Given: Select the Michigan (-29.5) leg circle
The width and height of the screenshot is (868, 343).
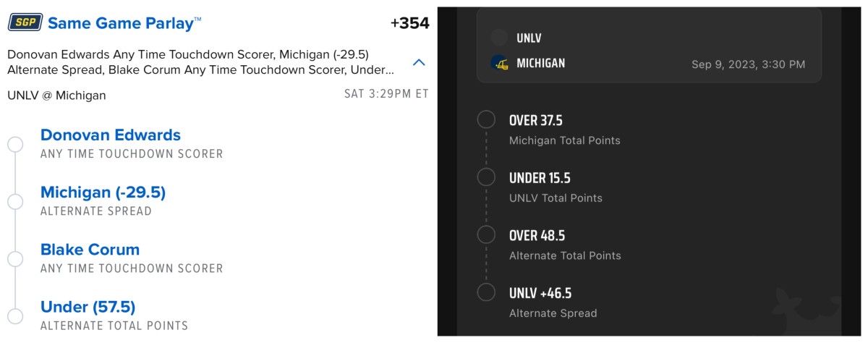Looking at the screenshot, I should tap(15, 202).
